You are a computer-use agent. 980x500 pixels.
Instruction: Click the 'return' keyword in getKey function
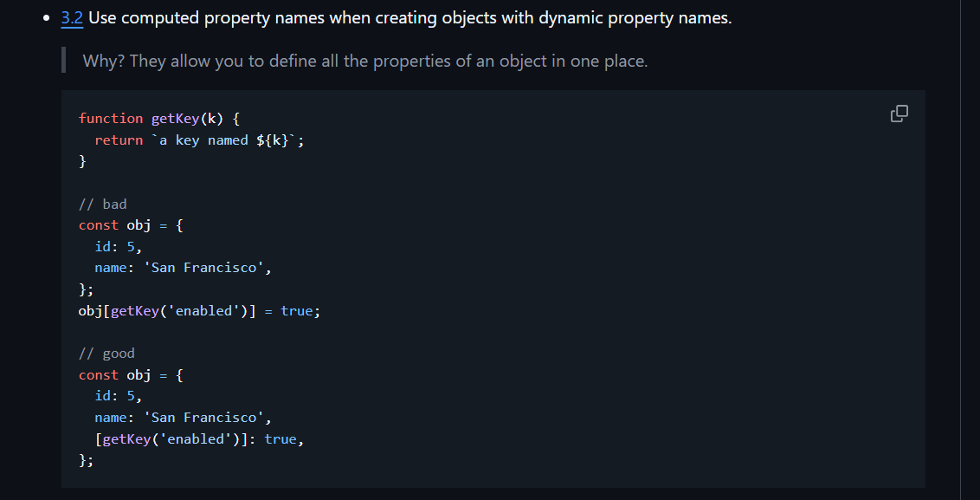[119, 140]
